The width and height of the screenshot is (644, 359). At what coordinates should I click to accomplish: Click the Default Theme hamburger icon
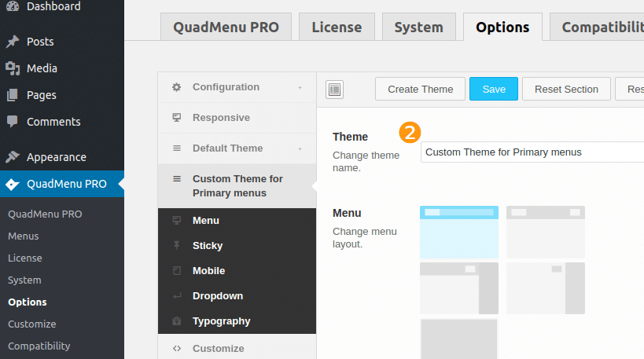(x=177, y=148)
